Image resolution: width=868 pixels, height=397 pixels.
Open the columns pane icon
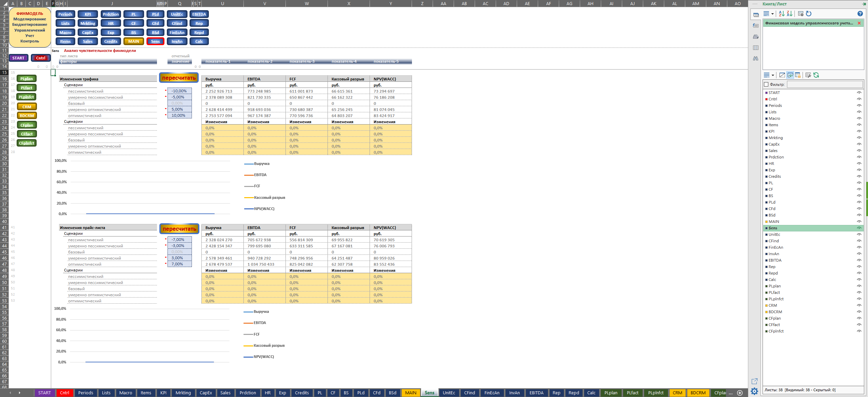[755, 48]
